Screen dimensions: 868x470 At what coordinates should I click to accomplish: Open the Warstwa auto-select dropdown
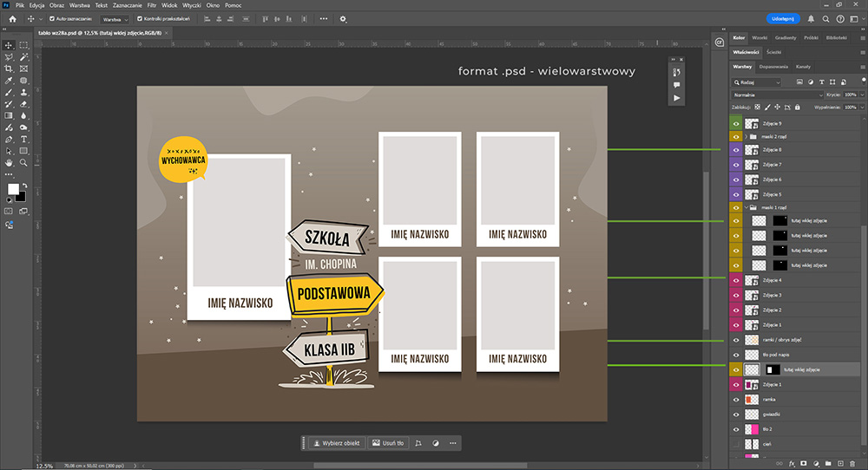tap(115, 19)
